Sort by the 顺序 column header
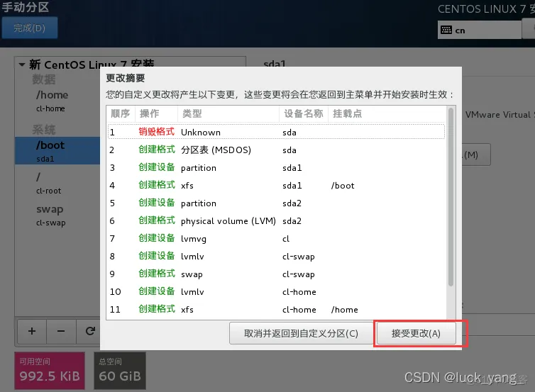The image size is (535, 392). (121, 113)
